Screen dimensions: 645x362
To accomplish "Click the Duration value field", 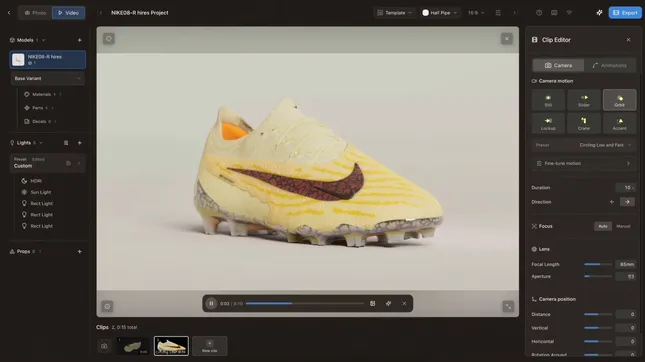I will (626, 188).
